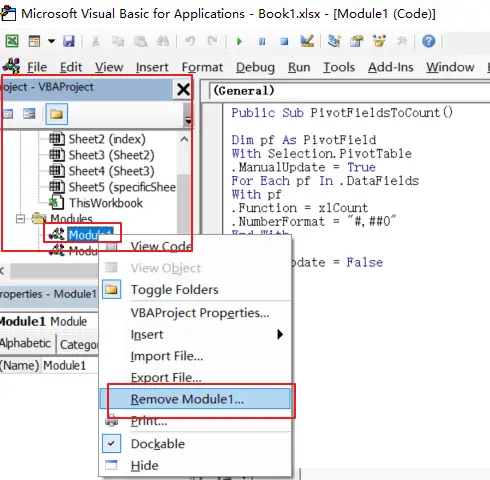
Task: Choose Export File... in context menu
Action: pos(195,377)
